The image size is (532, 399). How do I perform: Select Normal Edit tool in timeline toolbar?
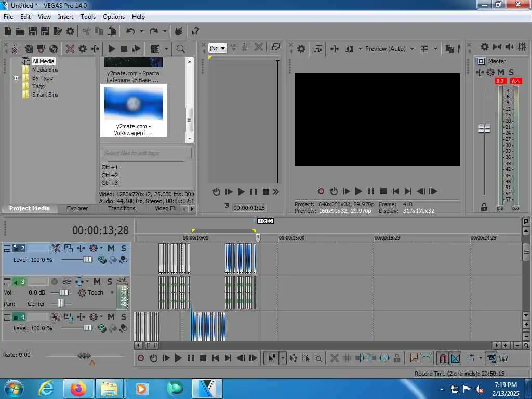point(272,358)
